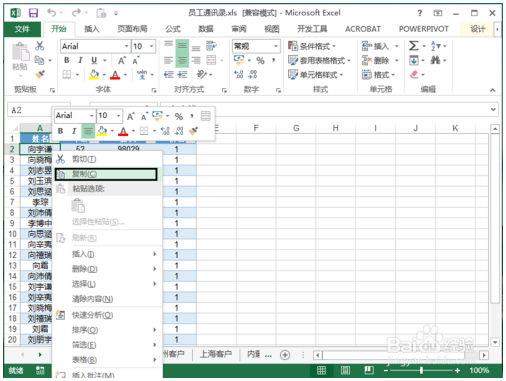The height and width of the screenshot is (381, 506).
Task: Collapse the ribbon with the up chevron
Action: (x=492, y=90)
